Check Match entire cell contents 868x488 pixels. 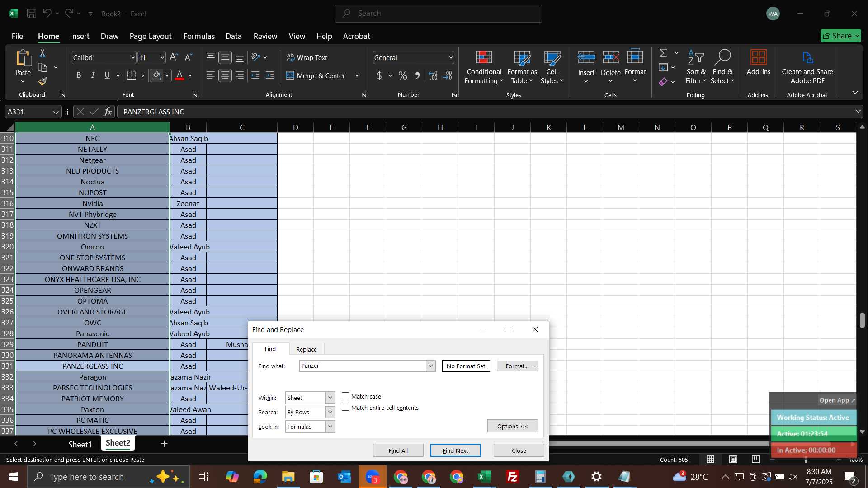click(345, 408)
